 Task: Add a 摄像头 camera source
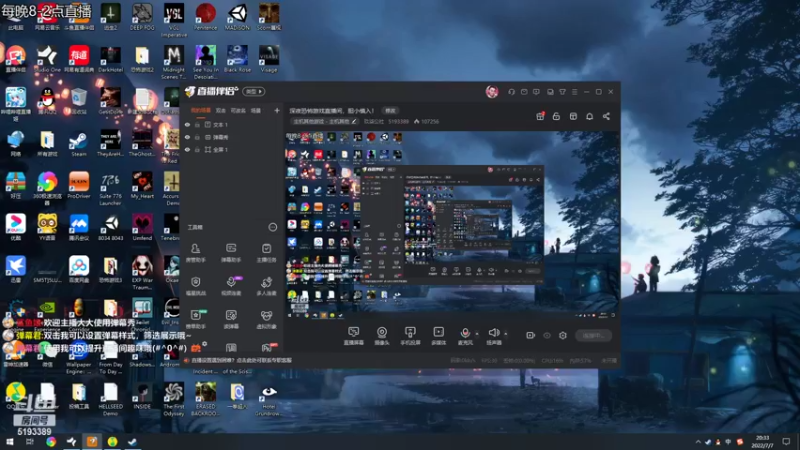[x=382, y=336]
